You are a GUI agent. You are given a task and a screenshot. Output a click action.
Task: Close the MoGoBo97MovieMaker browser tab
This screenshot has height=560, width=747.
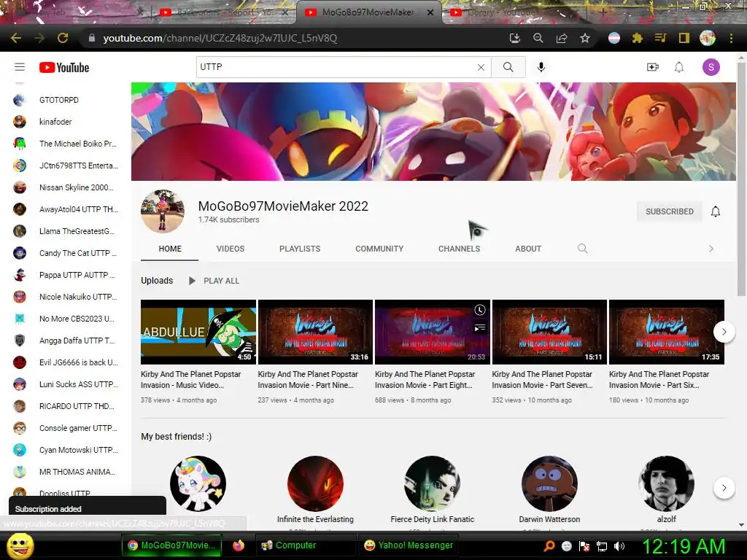coord(430,13)
